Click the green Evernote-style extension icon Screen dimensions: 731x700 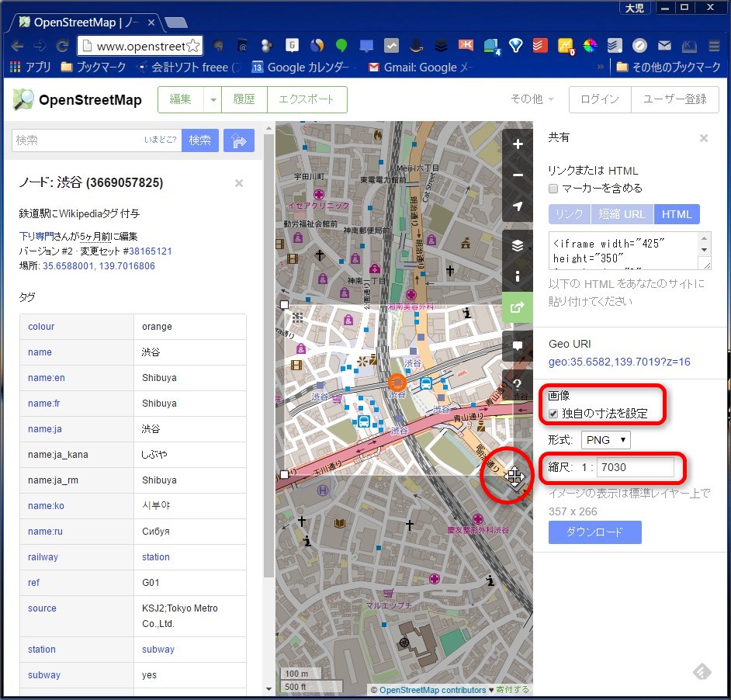341,45
